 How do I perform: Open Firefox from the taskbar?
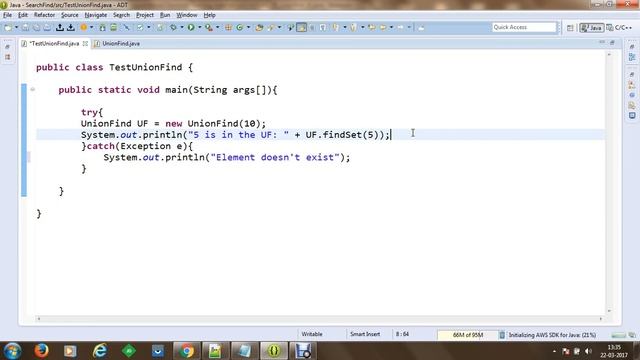pos(41,351)
